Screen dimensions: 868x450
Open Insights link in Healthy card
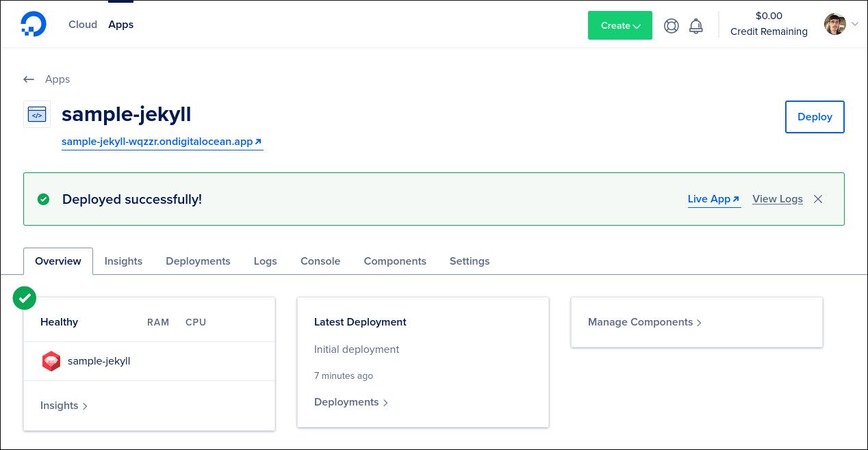pyautogui.click(x=64, y=406)
